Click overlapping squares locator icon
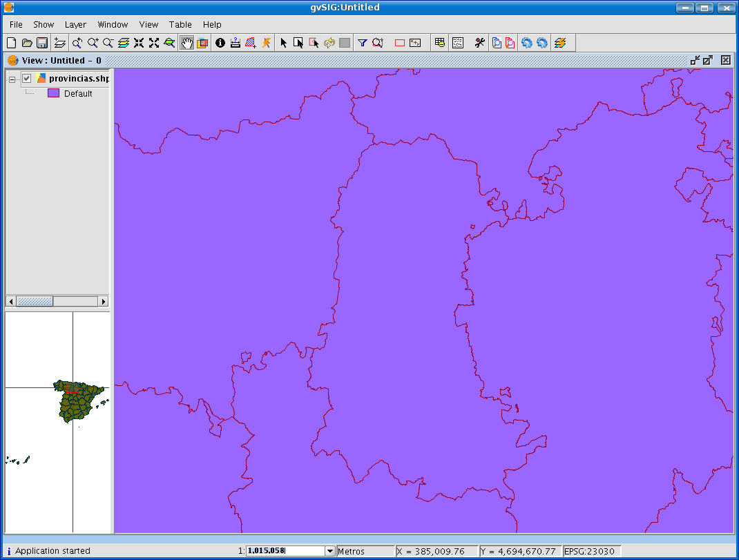Image resolution: width=739 pixels, height=560 pixels. 202,43
